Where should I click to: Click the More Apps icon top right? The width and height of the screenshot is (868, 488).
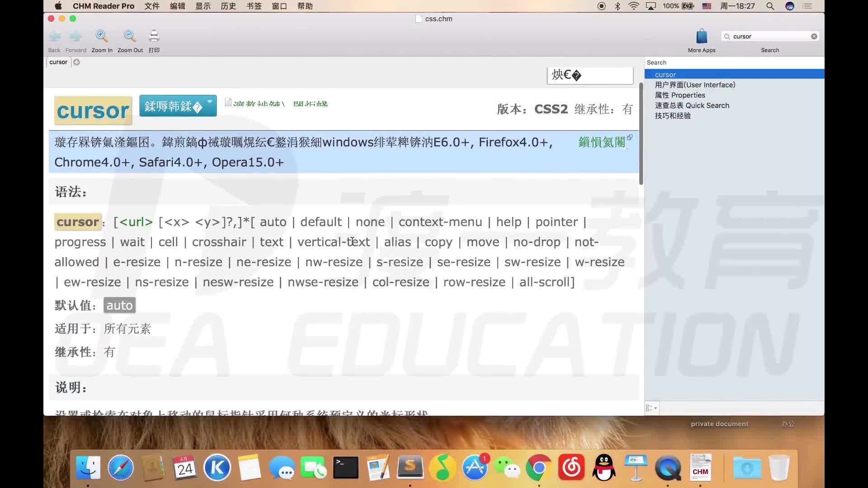tap(702, 35)
